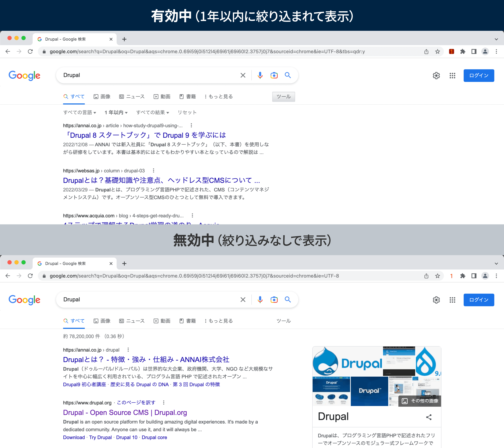Open the three-dot menu of the websas.jp result

154,170
